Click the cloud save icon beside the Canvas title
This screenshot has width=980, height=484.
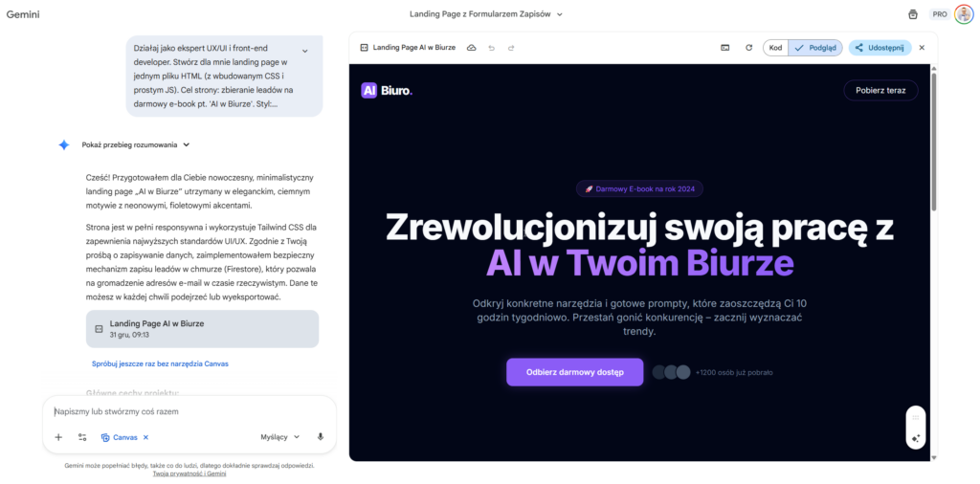(471, 47)
